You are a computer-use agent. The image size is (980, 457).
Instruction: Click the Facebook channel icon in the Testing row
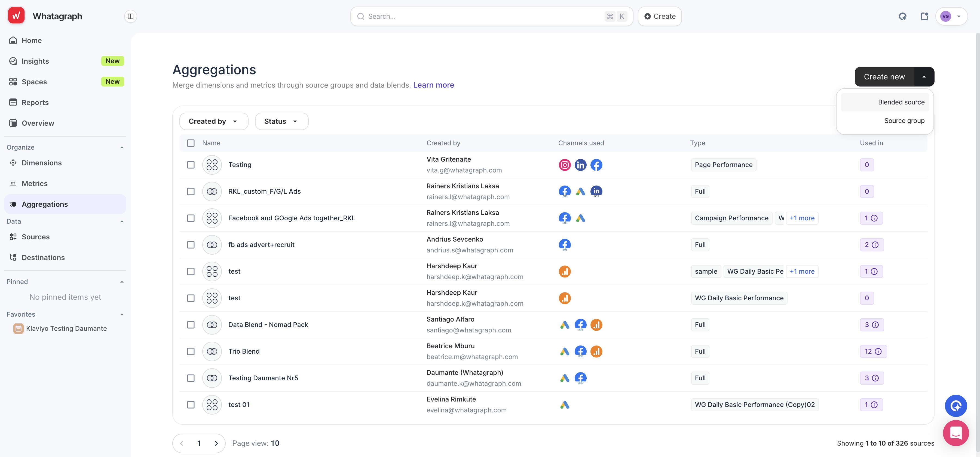(596, 165)
